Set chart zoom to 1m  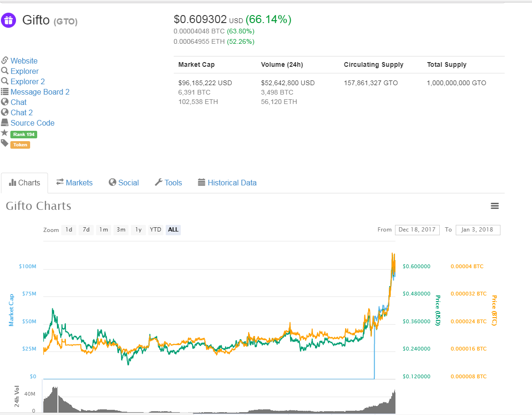[x=104, y=230]
